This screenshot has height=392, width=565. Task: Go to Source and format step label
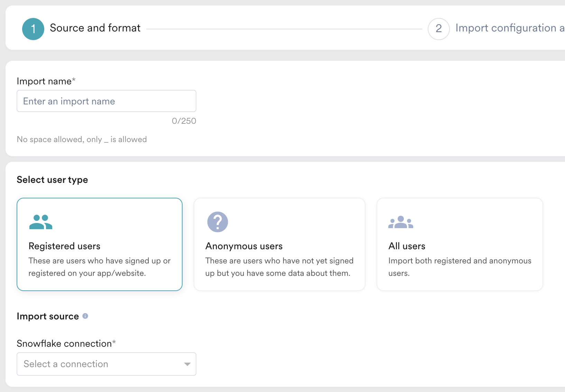95,28
